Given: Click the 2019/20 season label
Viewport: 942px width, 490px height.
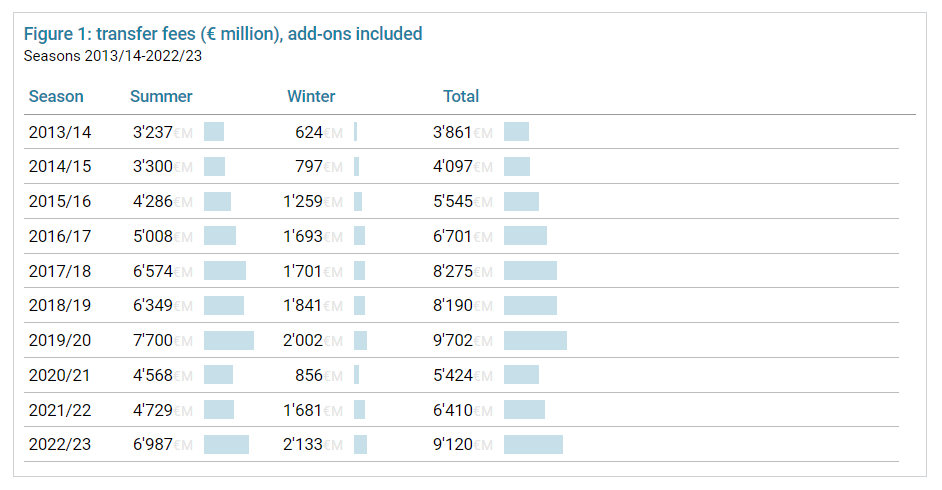Looking at the screenshot, I should point(60,340).
